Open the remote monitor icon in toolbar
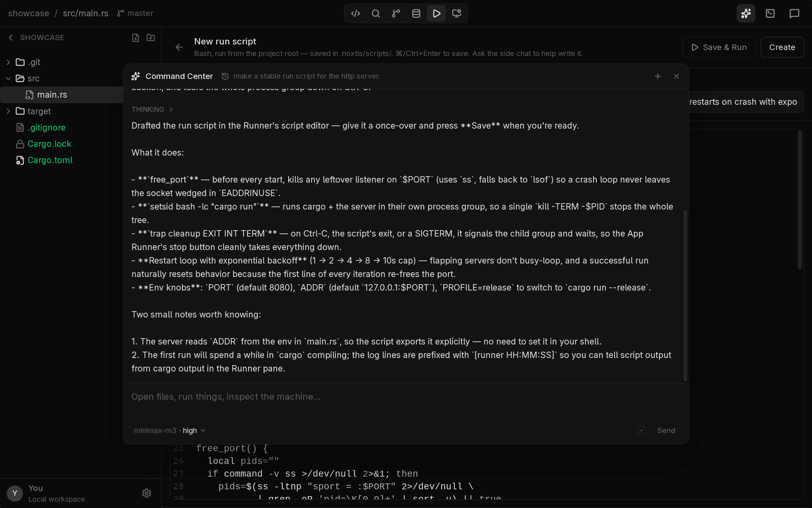Screen dimensions: 812x508 [x=457, y=13]
